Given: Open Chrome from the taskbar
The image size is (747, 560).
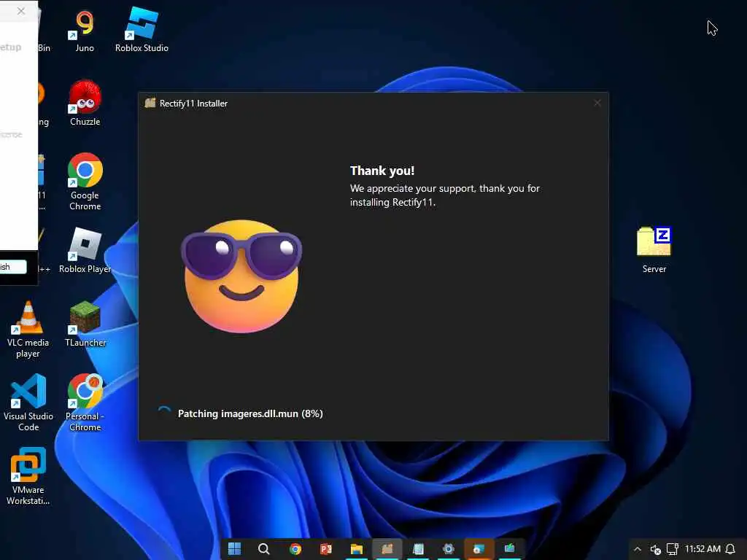Looking at the screenshot, I should (295, 549).
